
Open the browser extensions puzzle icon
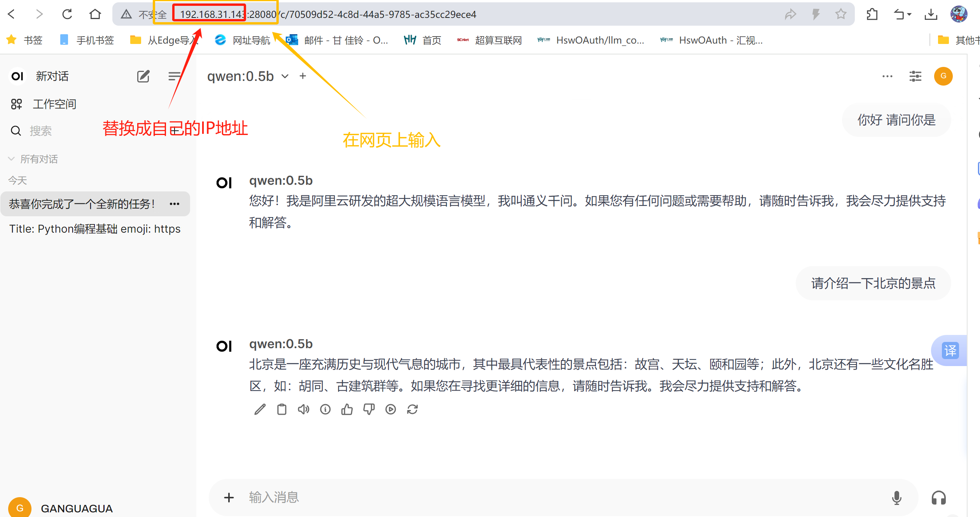click(872, 14)
